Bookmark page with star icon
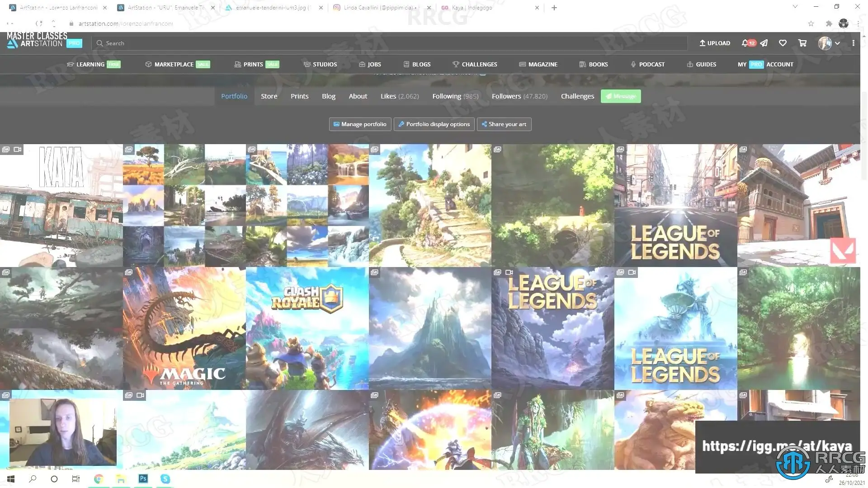Viewport: 868px width, 488px height. tap(811, 23)
